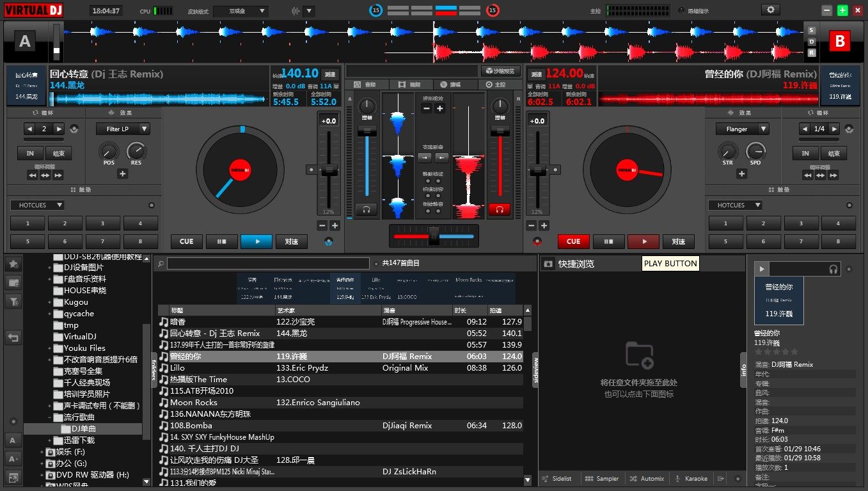Add effect slot with plus on right deck
This screenshot has width=868, height=491.
741,173
